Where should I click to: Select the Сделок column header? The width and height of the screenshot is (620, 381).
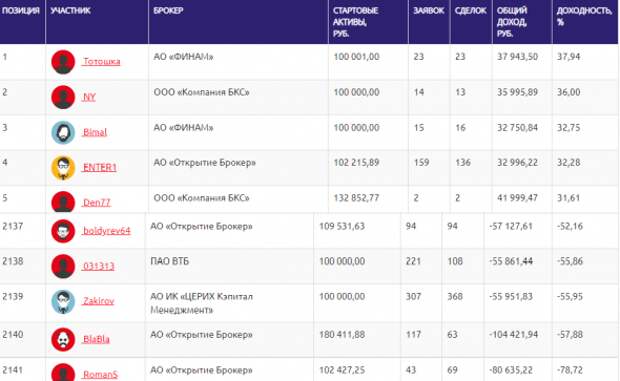470,11
